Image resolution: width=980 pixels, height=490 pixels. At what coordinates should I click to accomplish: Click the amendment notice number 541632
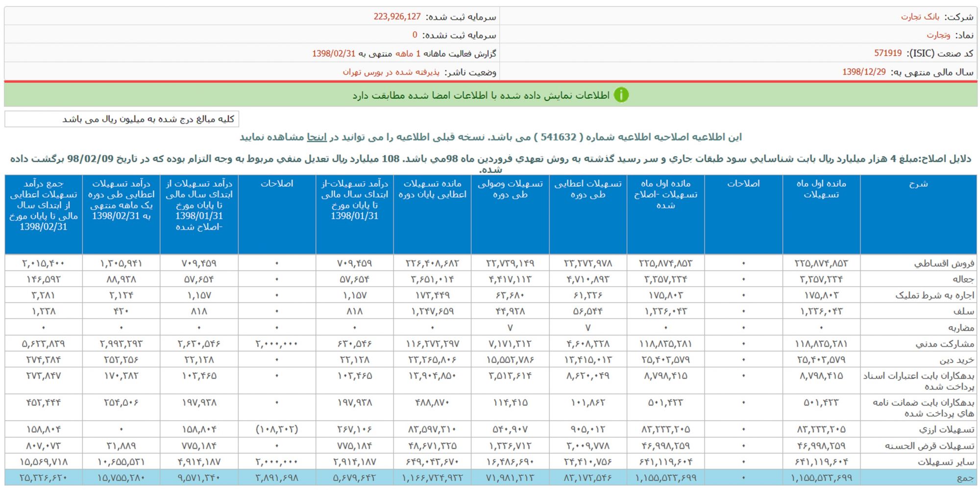click(559, 137)
